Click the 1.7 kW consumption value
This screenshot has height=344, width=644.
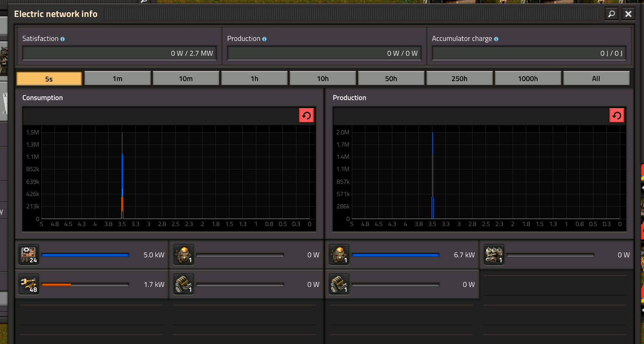[x=154, y=284]
